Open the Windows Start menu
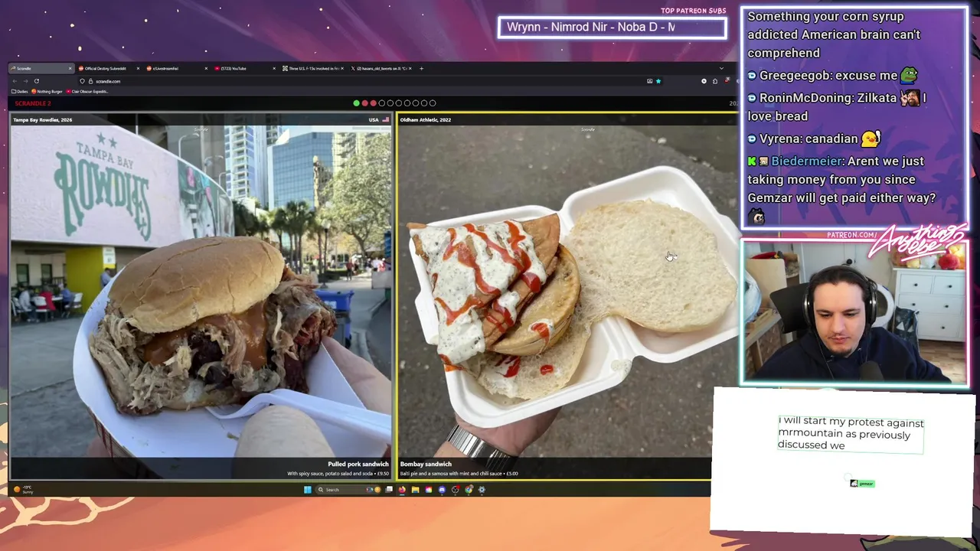Viewport: 980px width, 551px height. [308, 490]
